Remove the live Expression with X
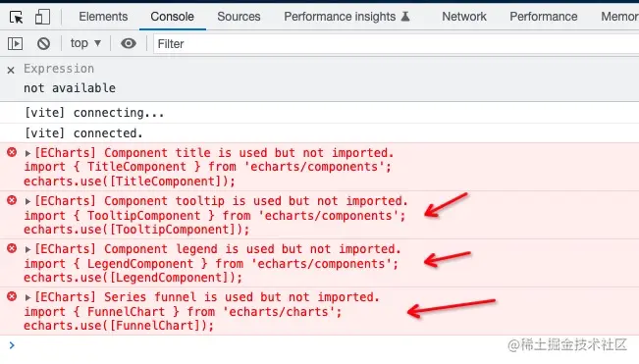The width and height of the screenshot is (639, 364). pyautogui.click(x=11, y=70)
